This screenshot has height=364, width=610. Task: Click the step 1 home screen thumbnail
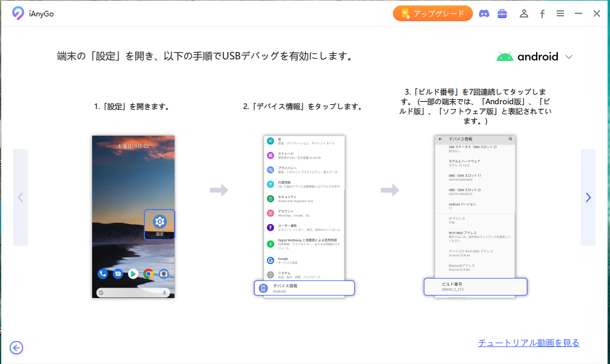[133, 182]
